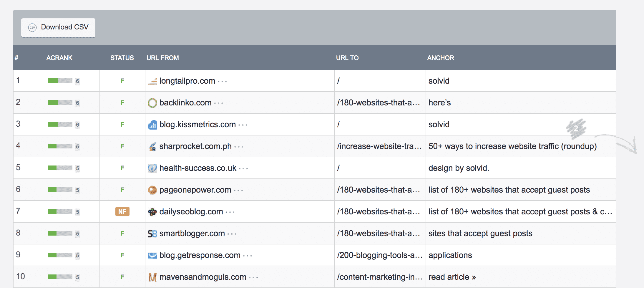The height and width of the screenshot is (288, 644).
Task: Open the smartblogger.com link
Action: coord(192,234)
